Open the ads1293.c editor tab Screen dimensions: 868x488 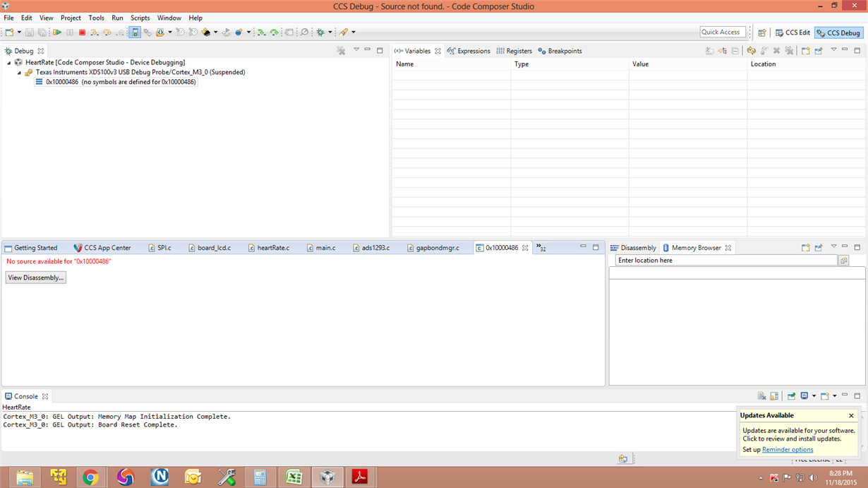pos(370,248)
